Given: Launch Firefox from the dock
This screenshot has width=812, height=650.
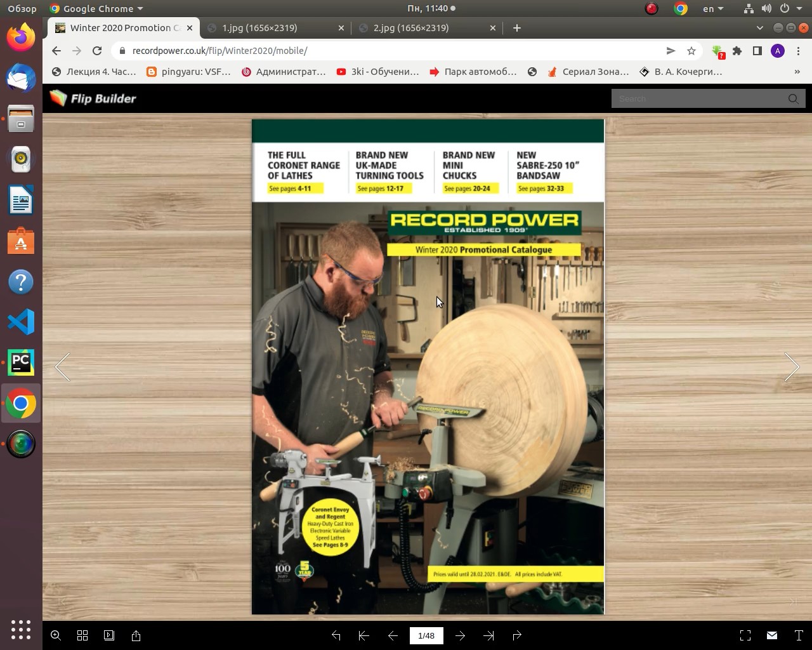Looking at the screenshot, I should click(21, 37).
